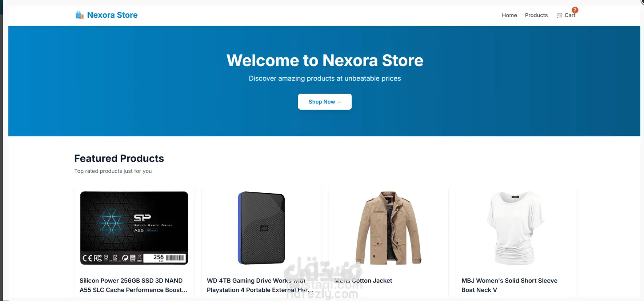
Task: Click the Mens Cotton Jacket title
Action: click(x=363, y=281)
